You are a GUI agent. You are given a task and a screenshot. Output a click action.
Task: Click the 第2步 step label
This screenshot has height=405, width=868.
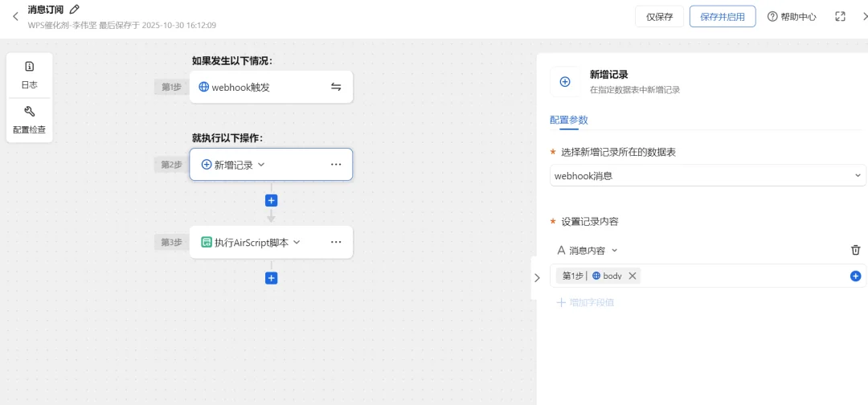pos(171,164)
